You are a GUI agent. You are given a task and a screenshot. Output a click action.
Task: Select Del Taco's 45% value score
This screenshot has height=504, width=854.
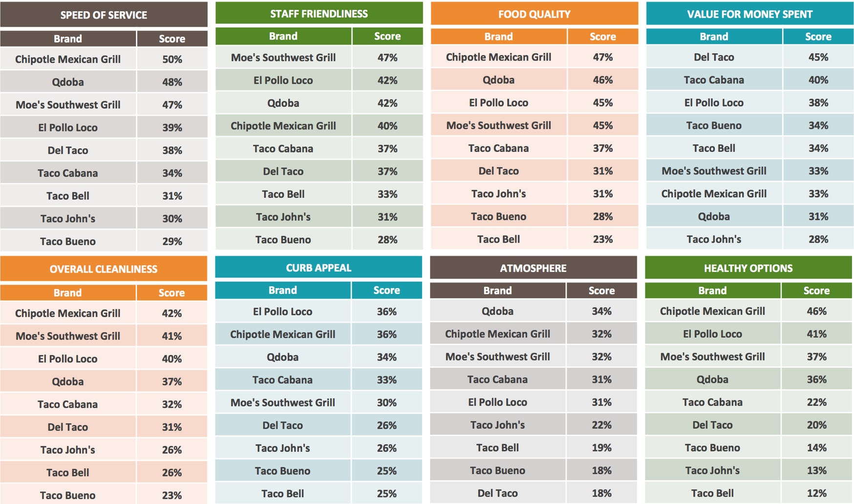818,57
